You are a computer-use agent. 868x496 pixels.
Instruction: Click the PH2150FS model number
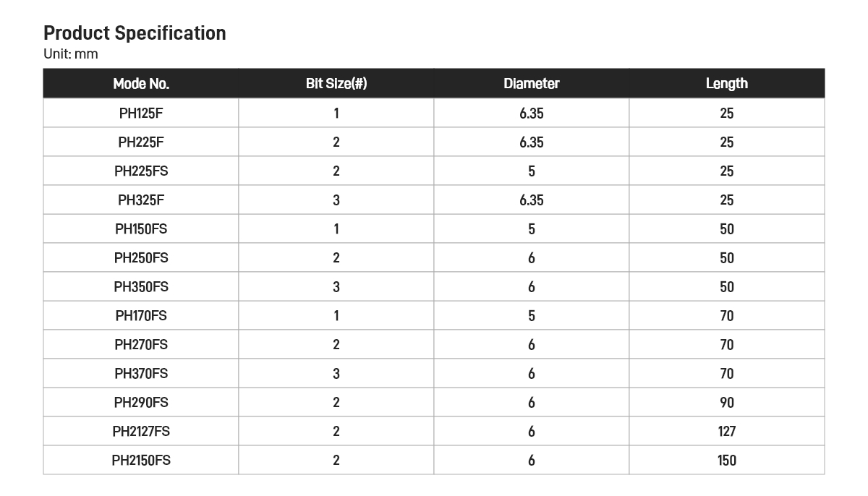click(x=141, y=461)
